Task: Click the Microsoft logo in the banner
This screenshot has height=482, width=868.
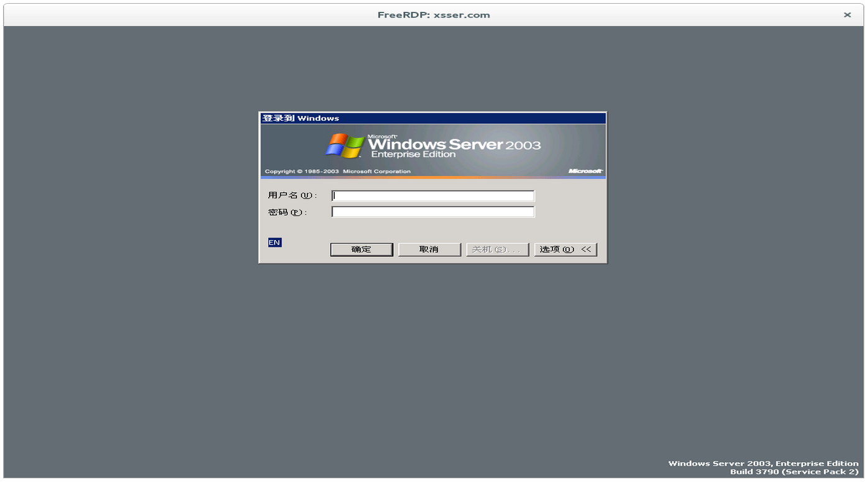Action: coord(585,171)
